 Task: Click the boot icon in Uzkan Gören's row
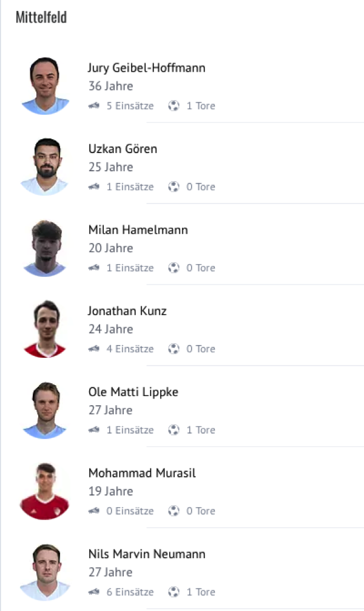(x=93, y=186)
